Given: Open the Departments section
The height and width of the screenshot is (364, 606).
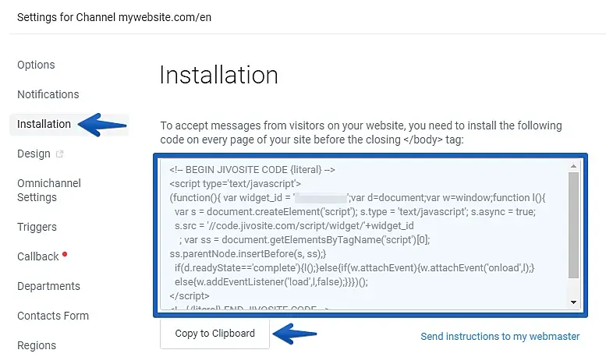Looking at the screenshot, I should (48, 286).
